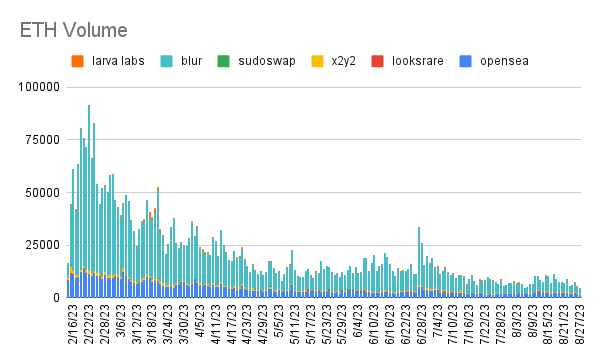The height and width of the screenshot is (363, 600).
Task: Click the 5/29/23 x-axis date label
Action: point(343,324)
